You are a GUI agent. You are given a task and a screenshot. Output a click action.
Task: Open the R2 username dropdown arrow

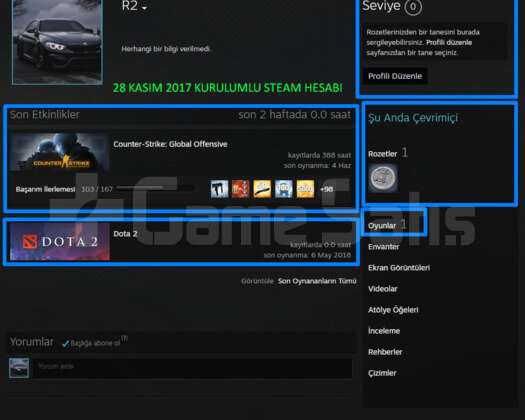tap(144, 8)
